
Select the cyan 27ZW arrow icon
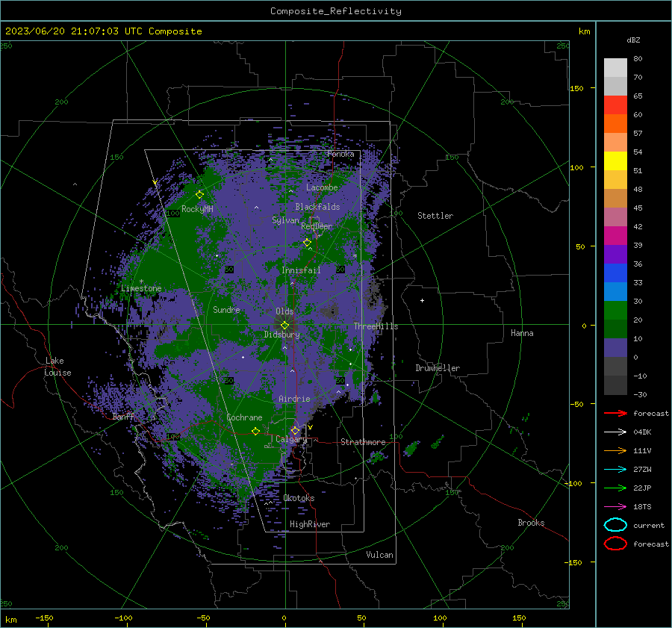(615, 470)
